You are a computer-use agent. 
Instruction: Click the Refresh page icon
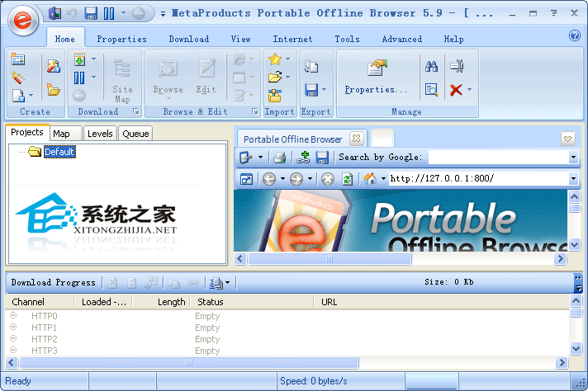[347, 179]
